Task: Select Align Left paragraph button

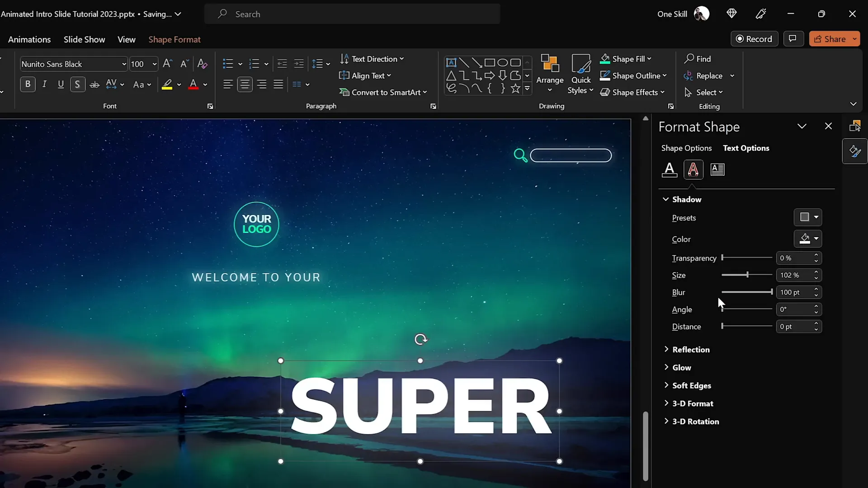Action: coord(228,84)
